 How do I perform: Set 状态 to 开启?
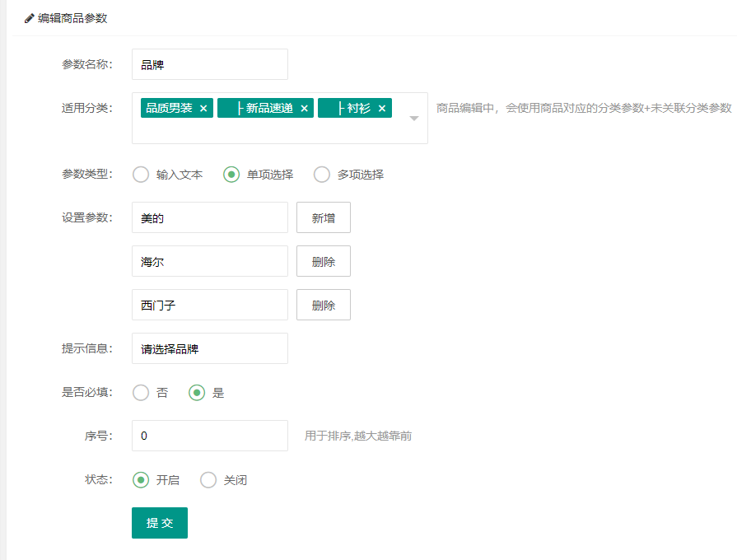(x=141, y=480)
